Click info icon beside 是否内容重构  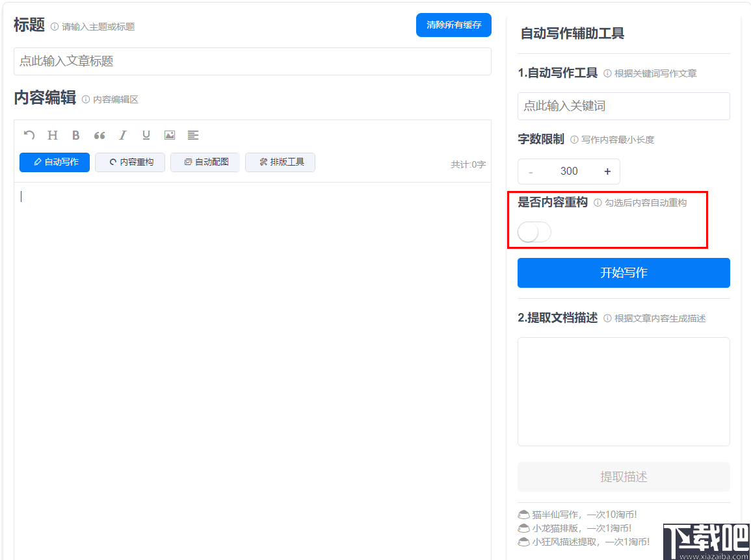click(x=598, y=203)
